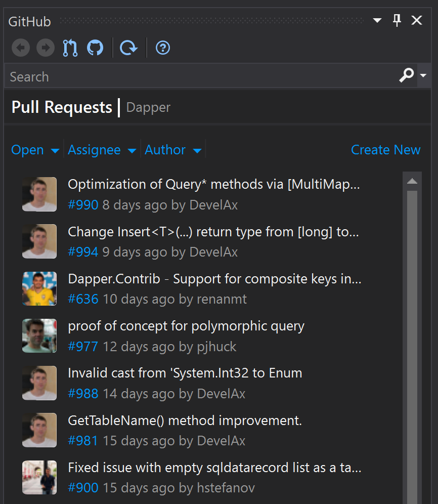Open pull request #636 link
Screen dimensions: 438x504
point(83,299)
